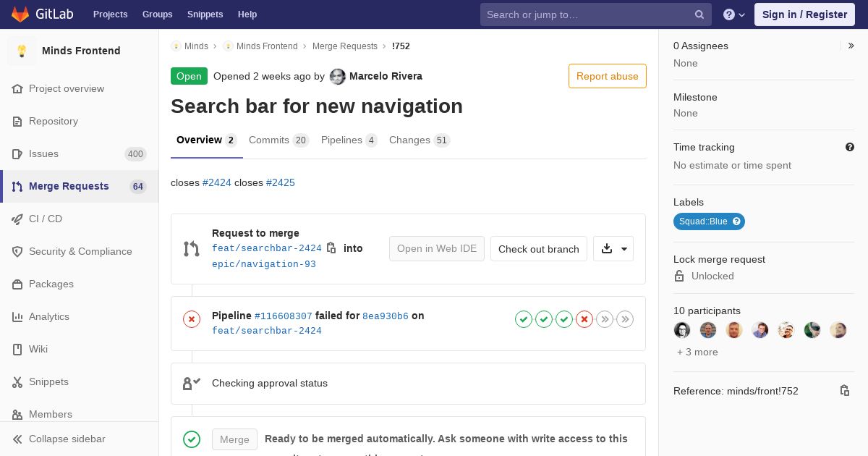
Task: Click the third passed pipeline stage icon
Action: pyautogui.click(x=564, y=319)
